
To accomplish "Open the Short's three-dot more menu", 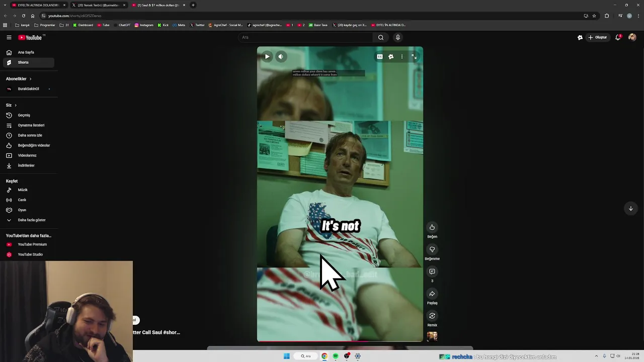I will point(401,57).
